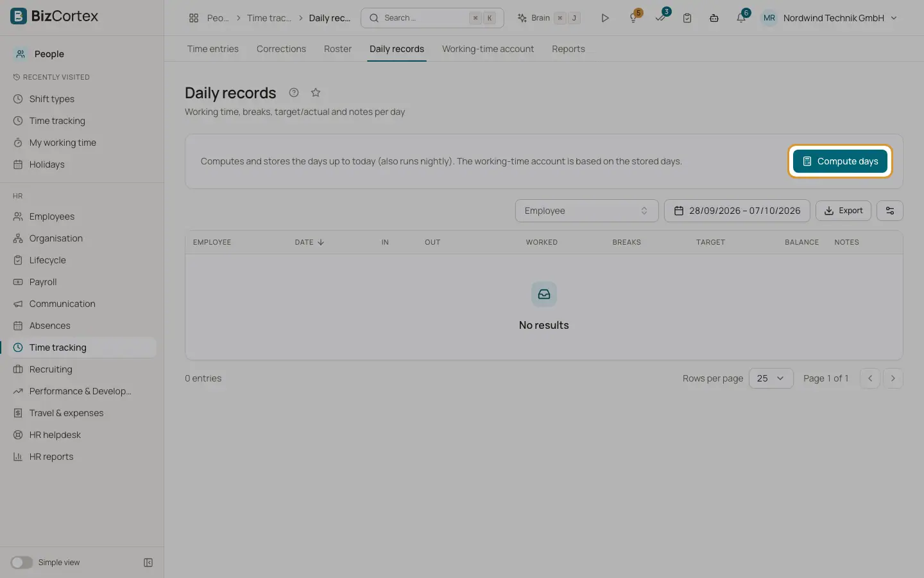Image resolution: width=924 pixels, height=578 pixels.
Task: Open the lightbulb suggestions with badge 5
Action: [x=633, y=18]
